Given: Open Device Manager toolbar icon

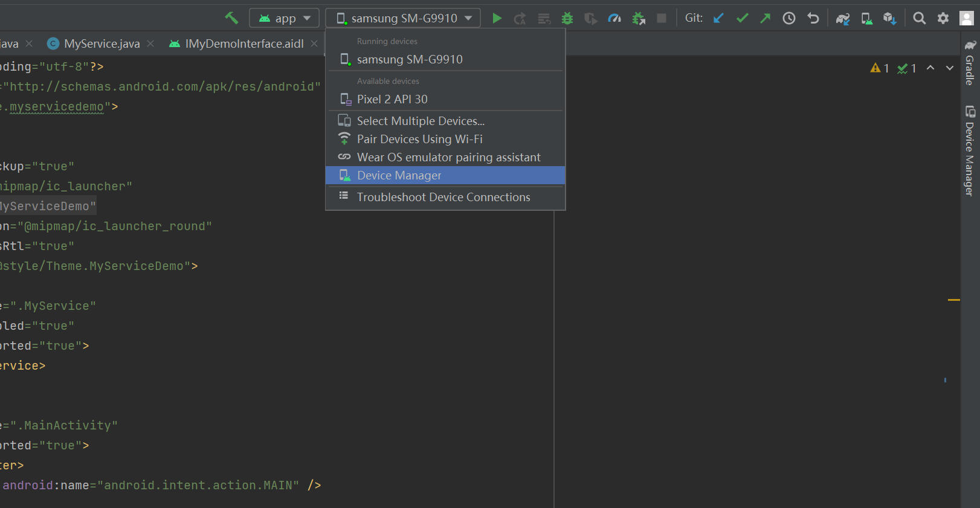Looking at the screenshot, I should pyautogui.click(x=866, y=19).
